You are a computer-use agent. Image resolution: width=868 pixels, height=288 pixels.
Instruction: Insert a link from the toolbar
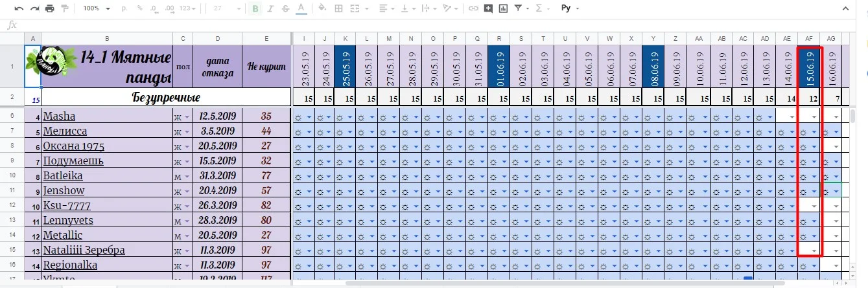(473, 8)
